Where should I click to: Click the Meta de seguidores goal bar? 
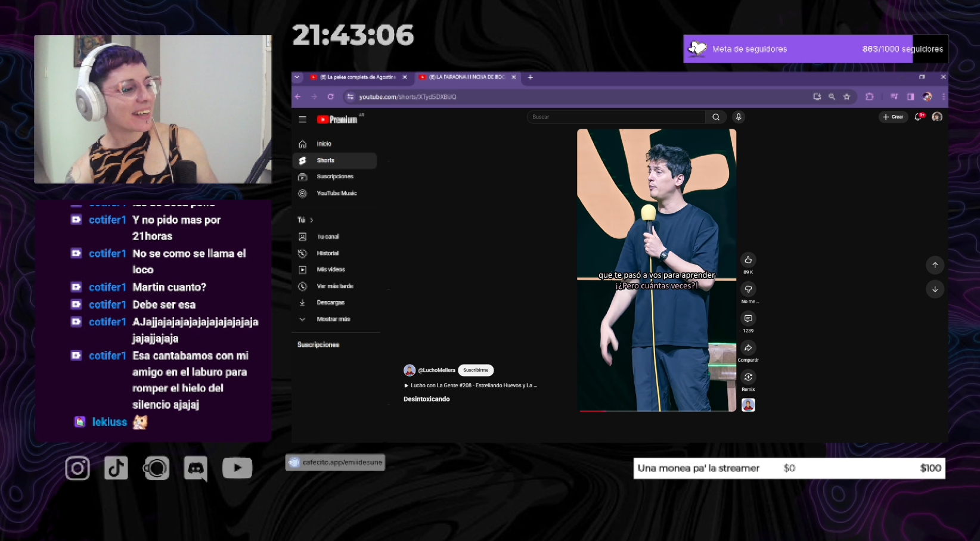click(815, 49)
